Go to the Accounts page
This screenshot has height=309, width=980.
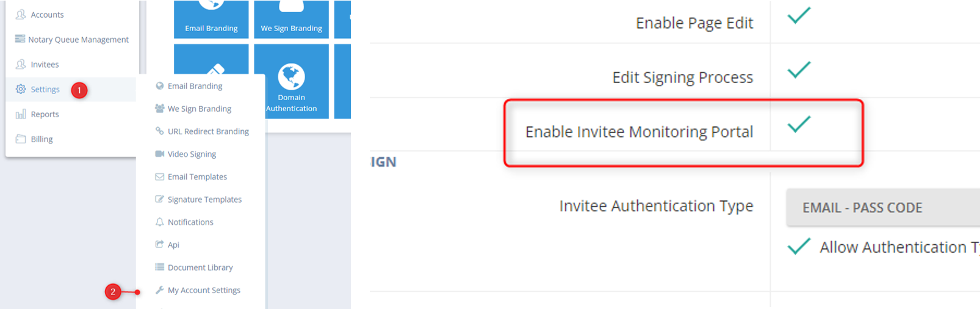pyautogui.click(x=47, y=15)
